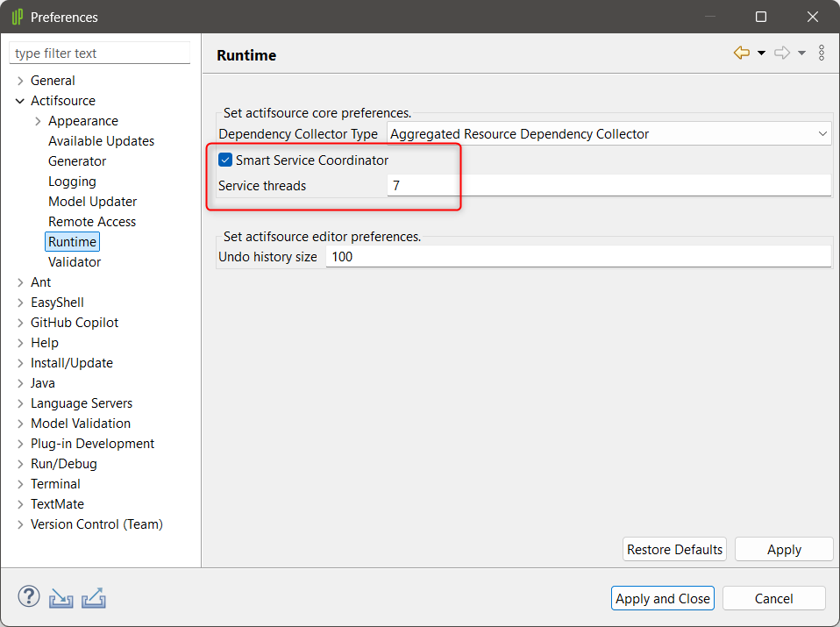This screenshot has height=627, width=840.
Task: Open the three-dot view menu icon
Action: (x=822, y=53)
